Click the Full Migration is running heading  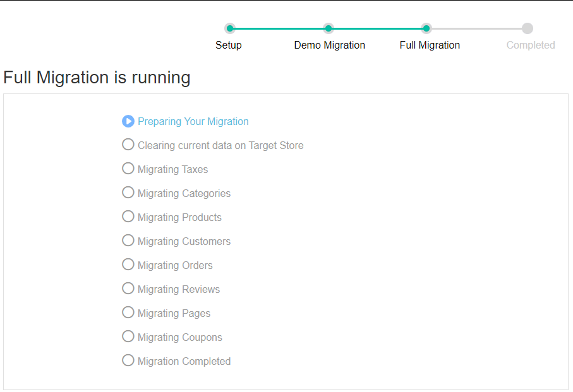coord(97,78)
